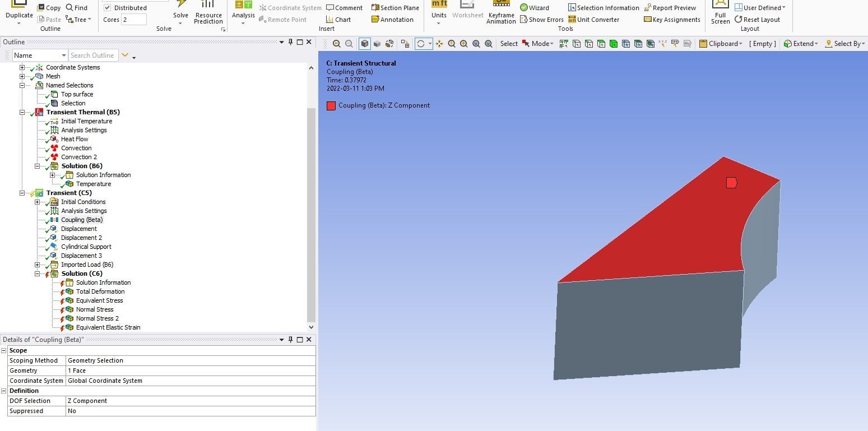
Task: Click the Cores number input field
Action: pyautogui.click(x=133, y=20)
